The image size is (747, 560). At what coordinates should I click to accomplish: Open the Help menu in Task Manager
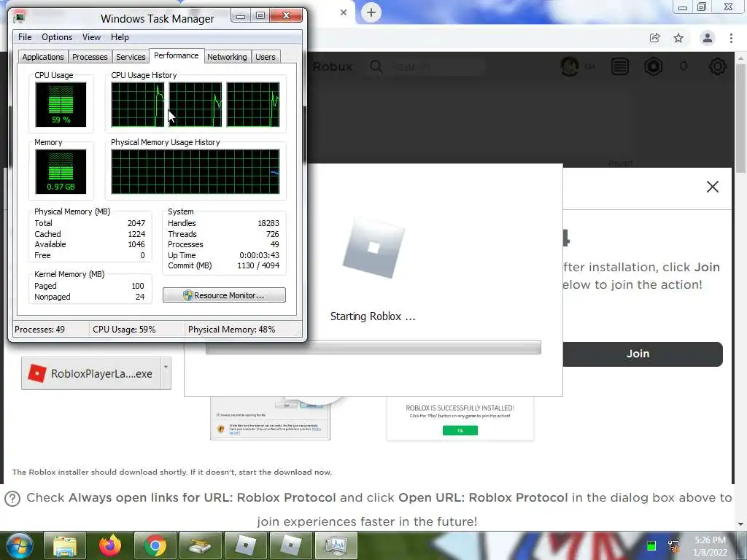tap(120, 37)
